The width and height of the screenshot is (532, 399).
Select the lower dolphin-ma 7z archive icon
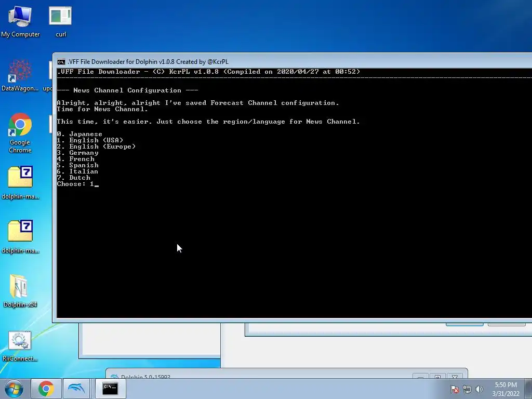[20, 236]
